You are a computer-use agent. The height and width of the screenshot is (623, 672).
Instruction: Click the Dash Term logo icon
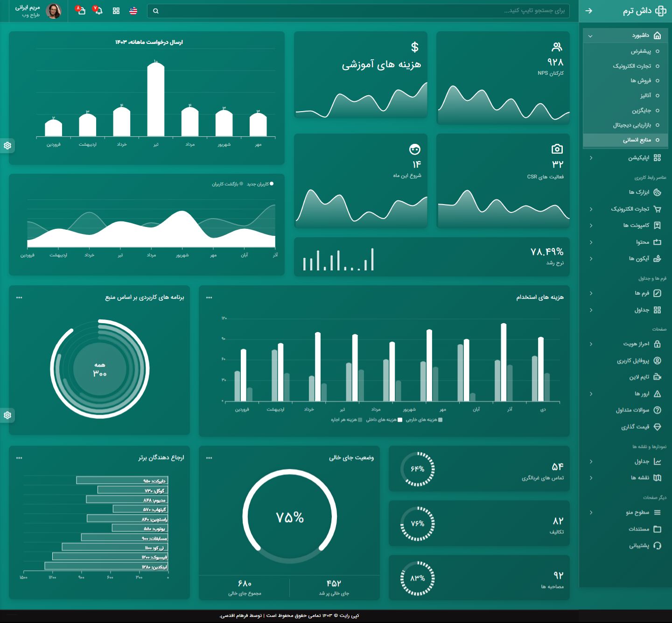pos(661,11)
